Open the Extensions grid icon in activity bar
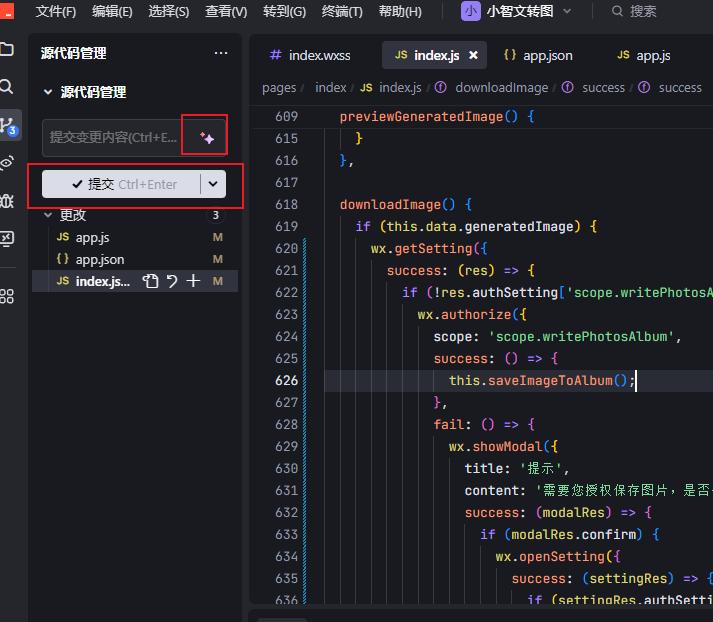 (x=8, y=296)
